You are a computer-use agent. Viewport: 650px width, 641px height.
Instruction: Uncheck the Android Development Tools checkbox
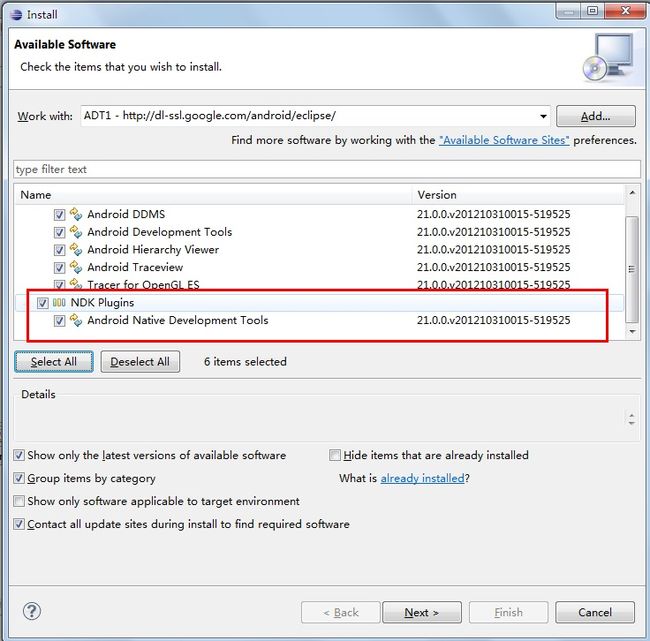(59, 232)
